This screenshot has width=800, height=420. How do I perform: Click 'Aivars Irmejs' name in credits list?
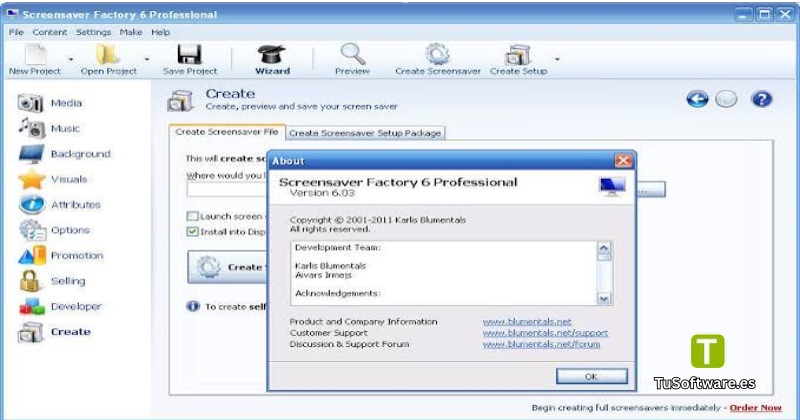tap(323, 275)
